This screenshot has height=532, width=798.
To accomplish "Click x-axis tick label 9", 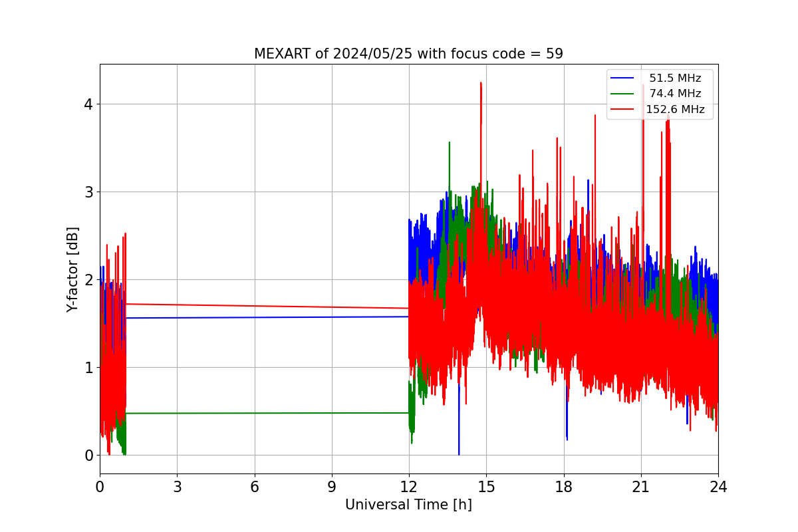I will (332, 487).
